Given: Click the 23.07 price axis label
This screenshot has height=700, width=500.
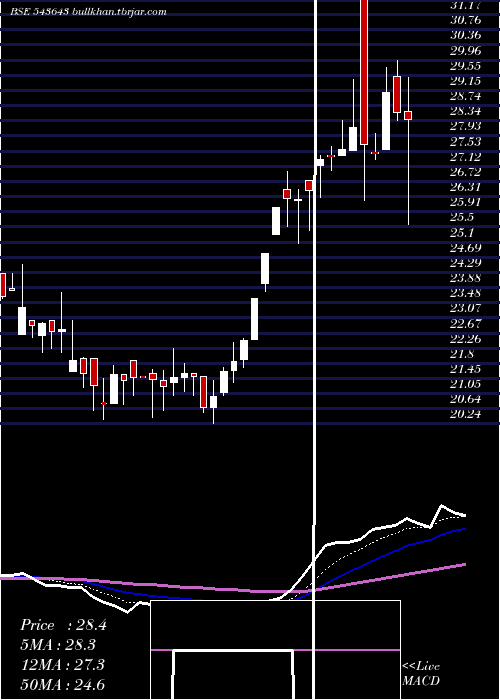Looking at the screenshot, I should click(x=466, y=308).
